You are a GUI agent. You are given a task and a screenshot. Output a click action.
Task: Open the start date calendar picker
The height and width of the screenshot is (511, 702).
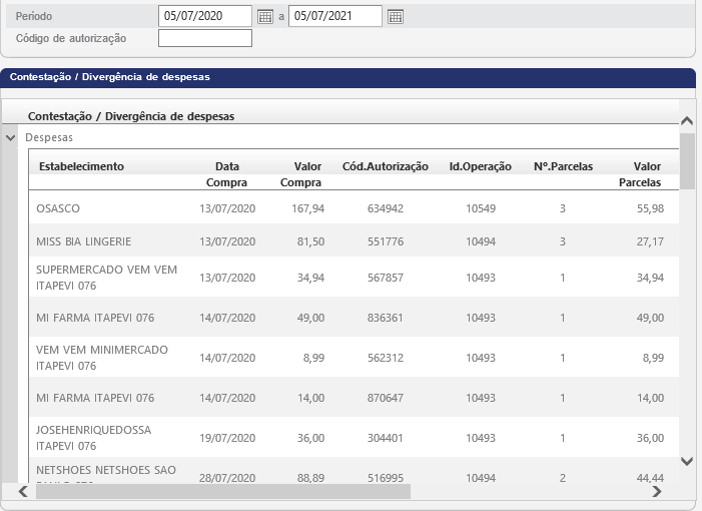click(265, 16)
